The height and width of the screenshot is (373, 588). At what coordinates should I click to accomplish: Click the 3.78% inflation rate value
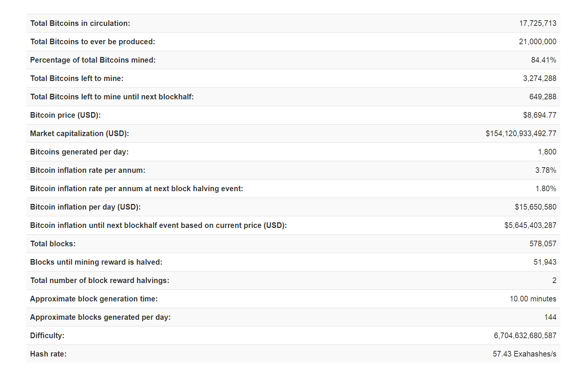click(x=545, y=170)
